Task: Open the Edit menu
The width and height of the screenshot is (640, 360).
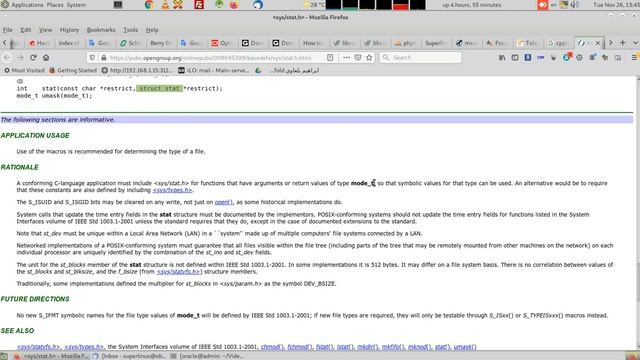Action: (x=25, y=30)
